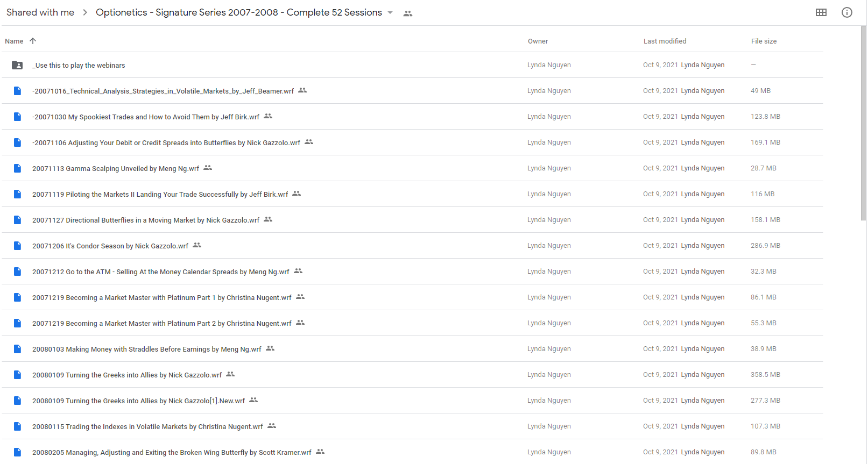Click the 49 MB file size cell
Viewport: 868px width, 464px height.
(x=760, y=91)
